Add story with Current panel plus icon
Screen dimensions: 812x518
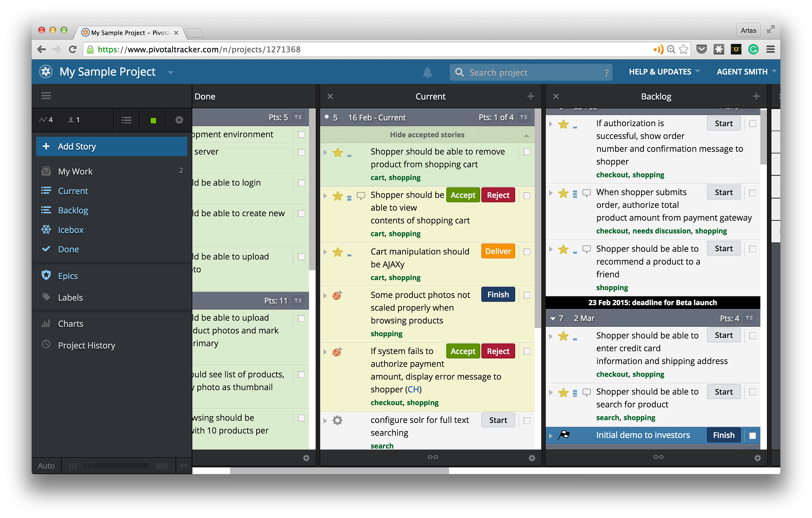[531, 96]
